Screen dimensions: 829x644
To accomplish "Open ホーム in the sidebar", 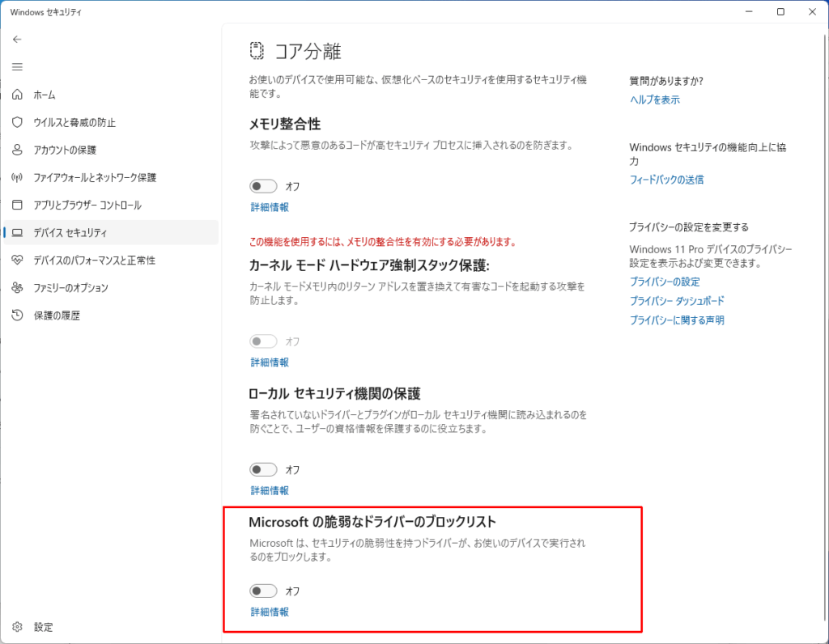I will pos(111,95).
